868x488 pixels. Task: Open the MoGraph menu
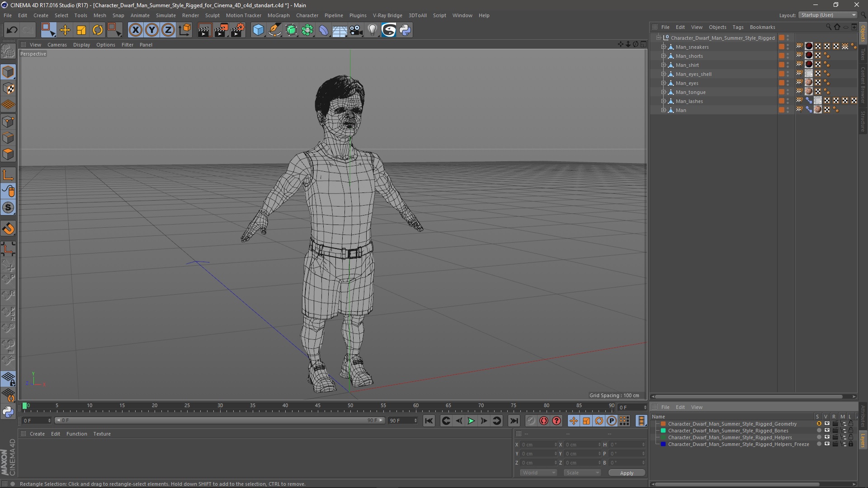(x=278, y=15)
